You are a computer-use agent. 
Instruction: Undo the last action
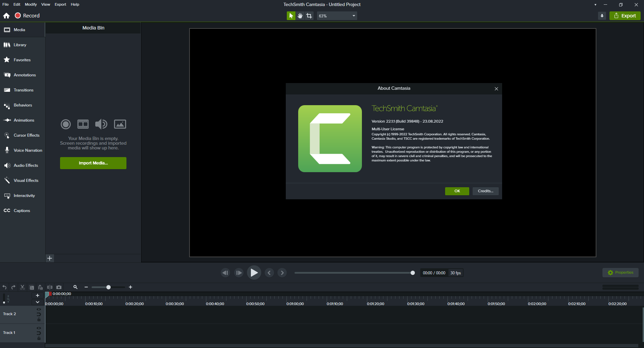[x=4, y=287]
